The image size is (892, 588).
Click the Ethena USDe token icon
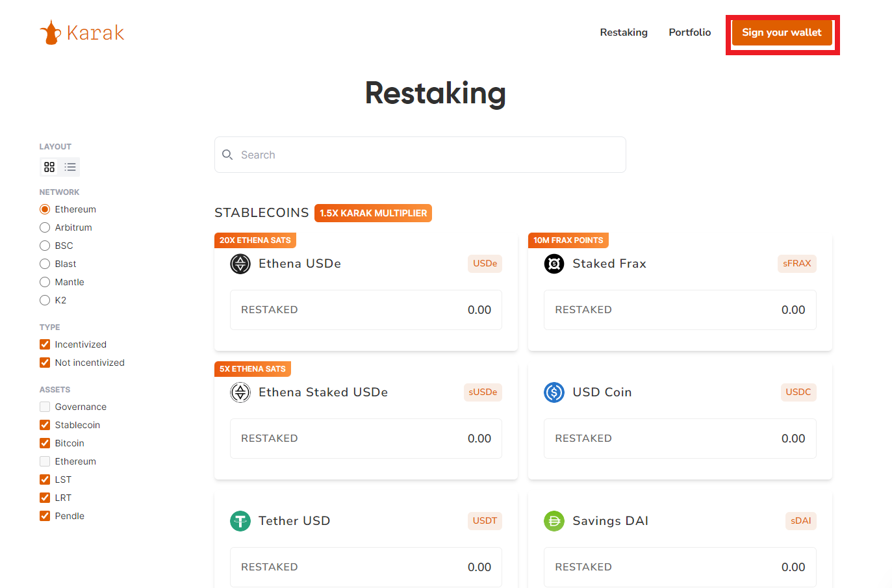pos(240,264)
